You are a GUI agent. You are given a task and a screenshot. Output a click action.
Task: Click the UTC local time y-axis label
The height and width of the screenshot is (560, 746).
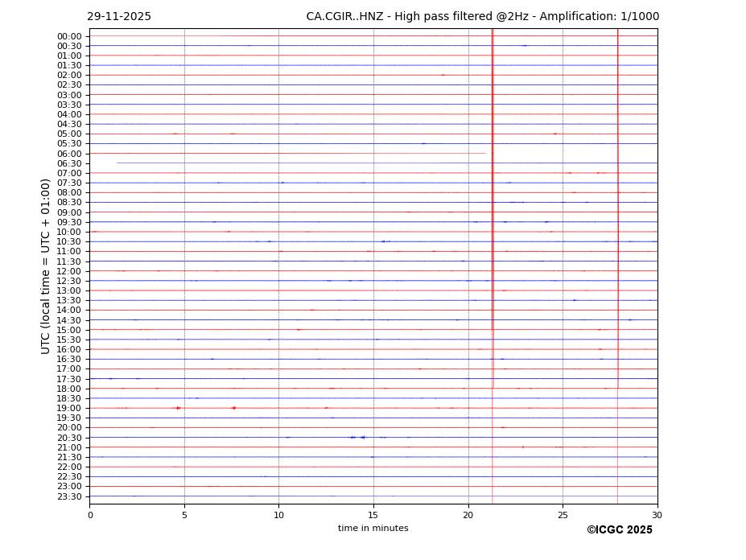pyautogui.click(x=47, y=266)
